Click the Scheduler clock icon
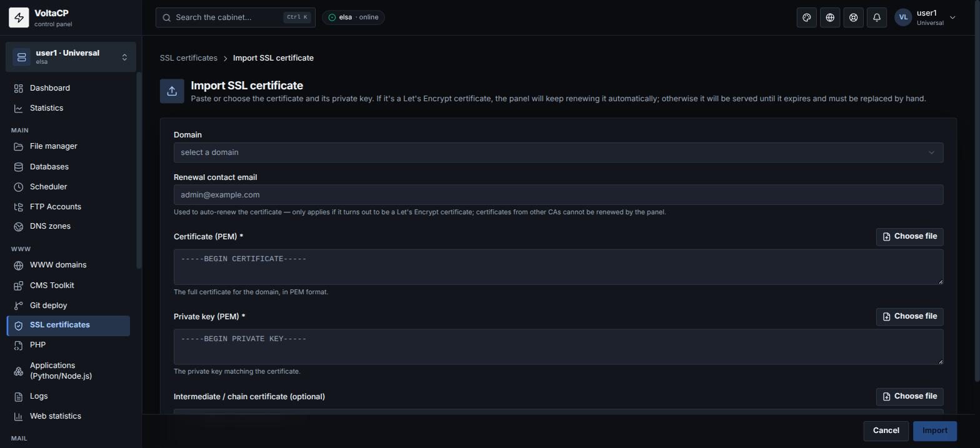This screenshot has height=448, width=980. coord(19,187)
